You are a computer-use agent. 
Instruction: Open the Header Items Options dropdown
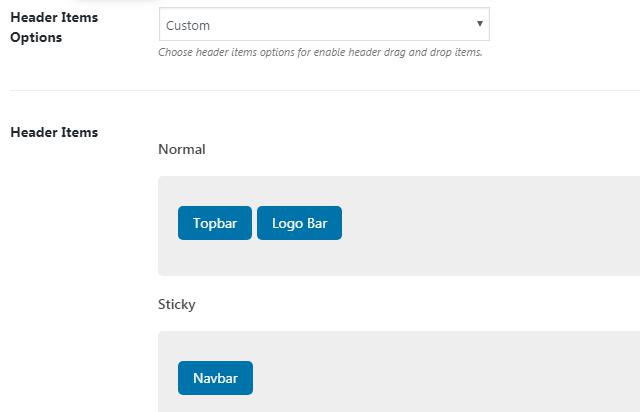[x=323, y=25]
